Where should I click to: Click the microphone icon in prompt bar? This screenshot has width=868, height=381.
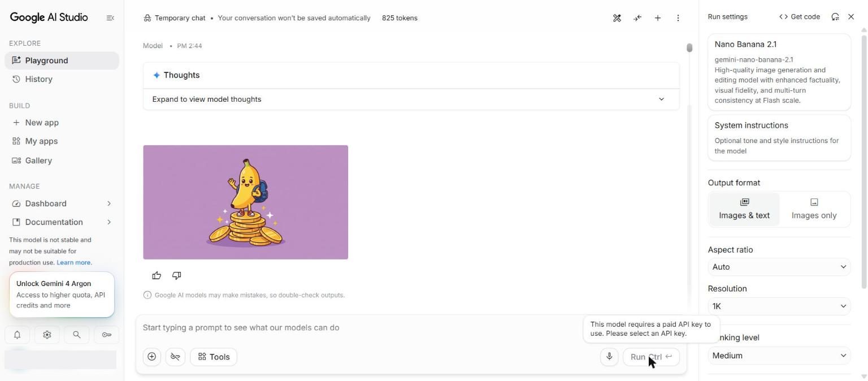click(609, 357)
